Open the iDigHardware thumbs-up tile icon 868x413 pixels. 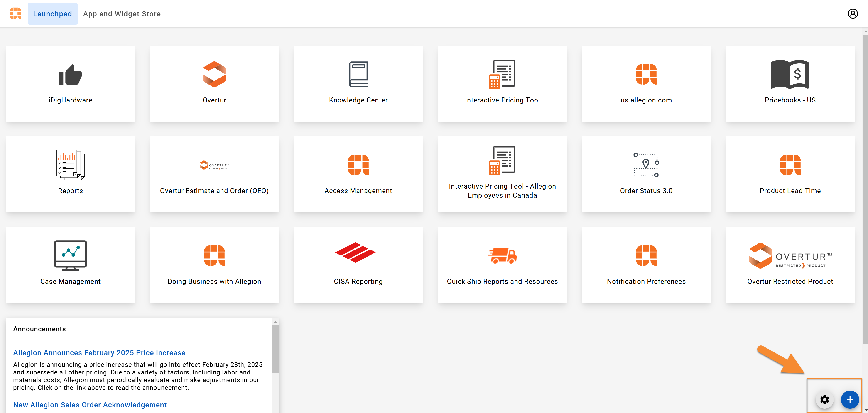click(x=70, y=74)
